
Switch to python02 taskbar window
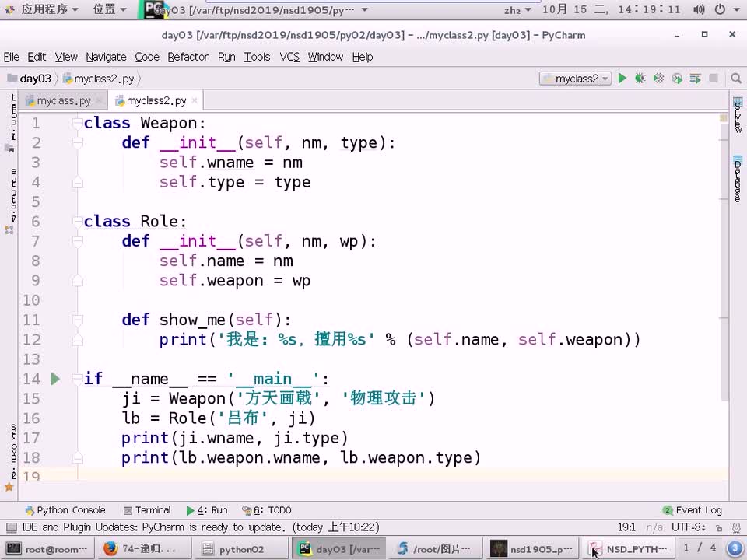[x=240, y=549]
